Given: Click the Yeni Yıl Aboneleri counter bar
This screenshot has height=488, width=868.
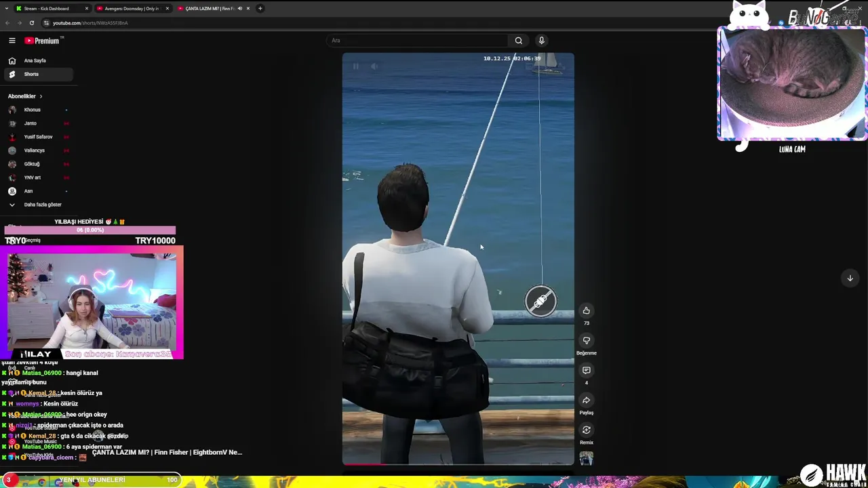Looking at the screenshot, I should click(x=92, y=480).
